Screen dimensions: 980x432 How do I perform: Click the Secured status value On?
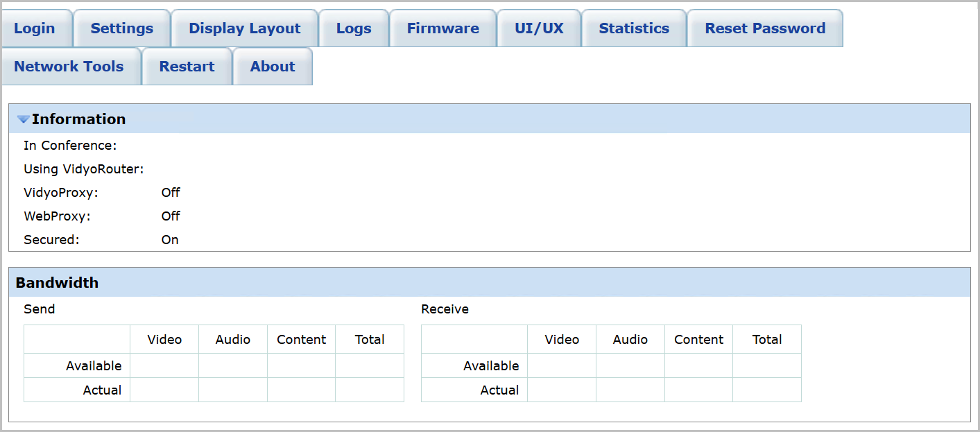[170, 240]
